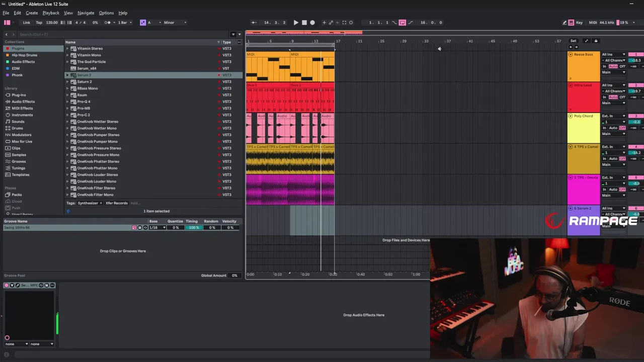
Task: Adjust the groove Timing 100% slider
Action: 193,228
